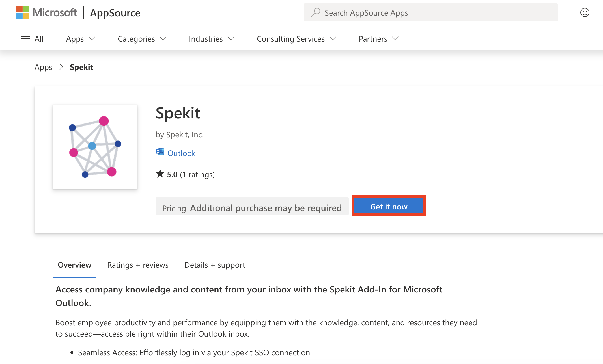Click the search magnifier icon
The width and height of the screenshot is (603, 364).
tap(315, 13)
